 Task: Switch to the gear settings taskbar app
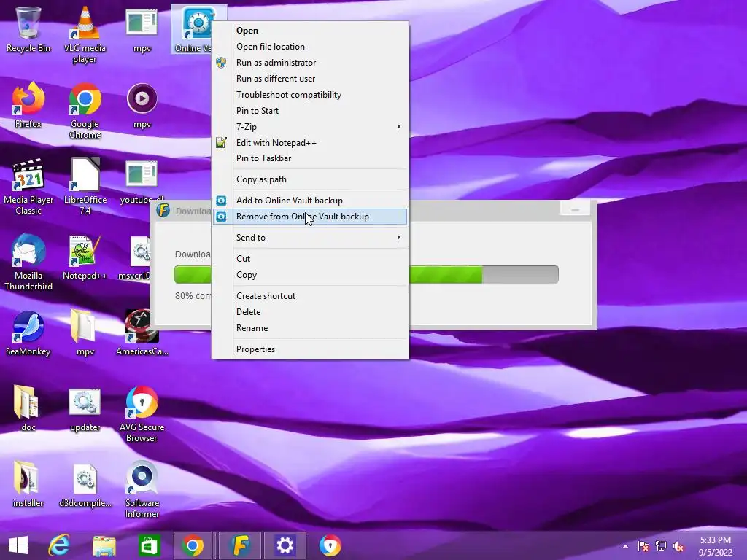tap(285, 545)
